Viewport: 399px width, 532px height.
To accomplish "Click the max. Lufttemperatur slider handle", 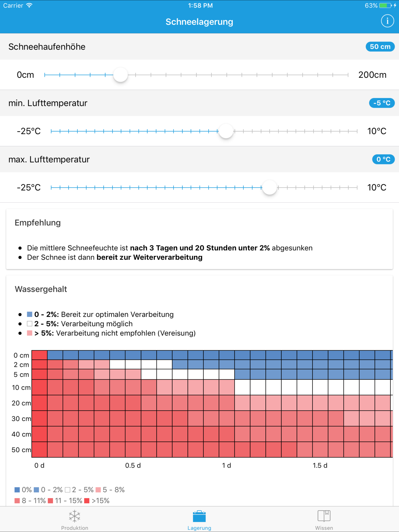I will point(269,187).
